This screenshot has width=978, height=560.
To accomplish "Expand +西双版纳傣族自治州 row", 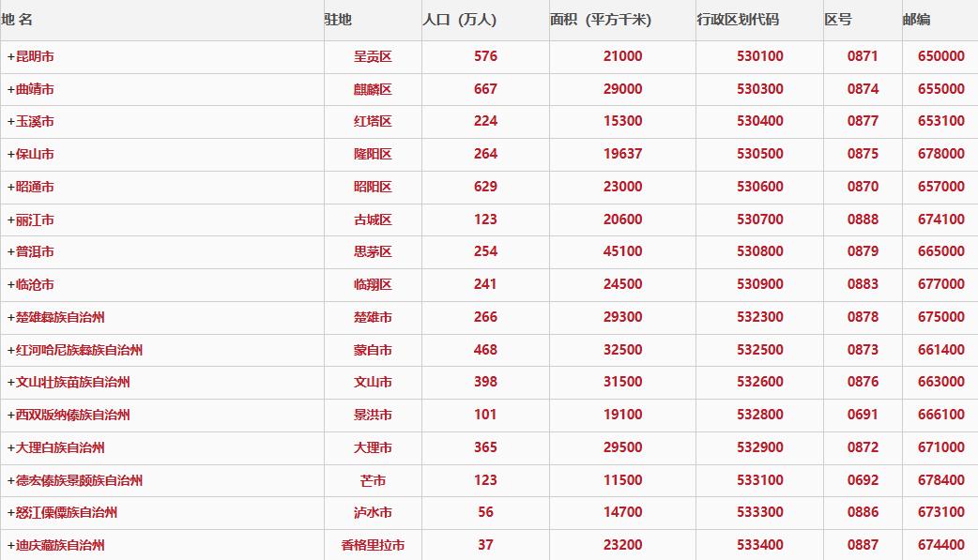I will click(x=69, y=415).
